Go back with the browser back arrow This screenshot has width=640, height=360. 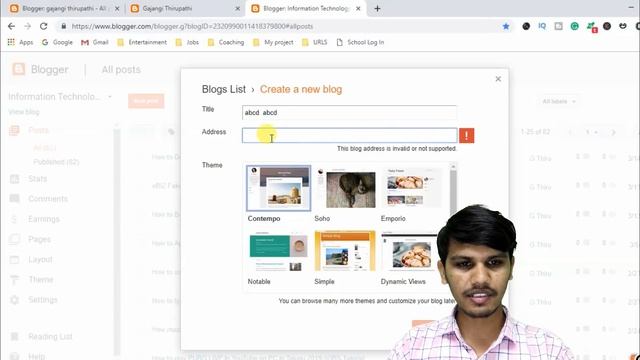[11, 26]
